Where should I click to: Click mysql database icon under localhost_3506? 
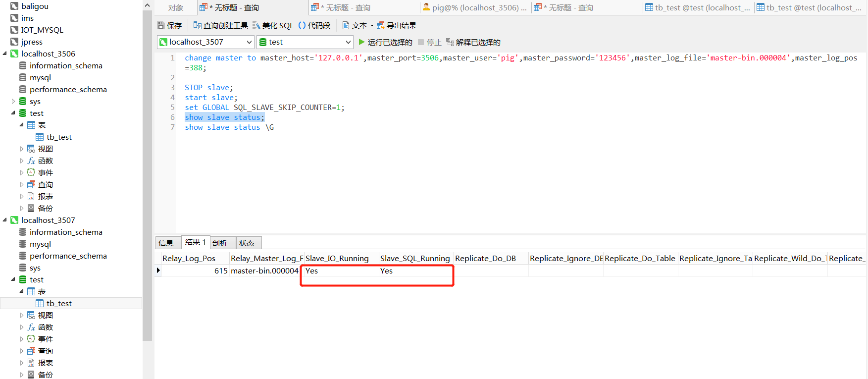click(23, 77)
